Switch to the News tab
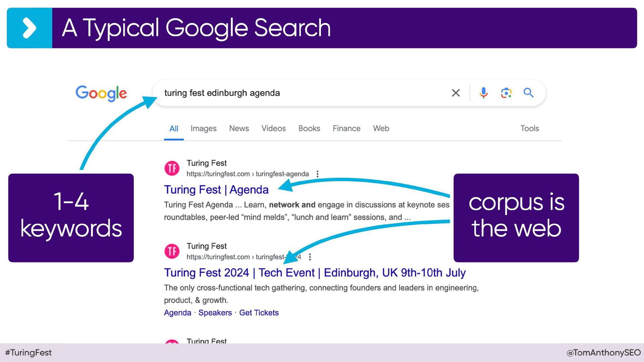This screenshot has width=644, height=362. (239, 129)
